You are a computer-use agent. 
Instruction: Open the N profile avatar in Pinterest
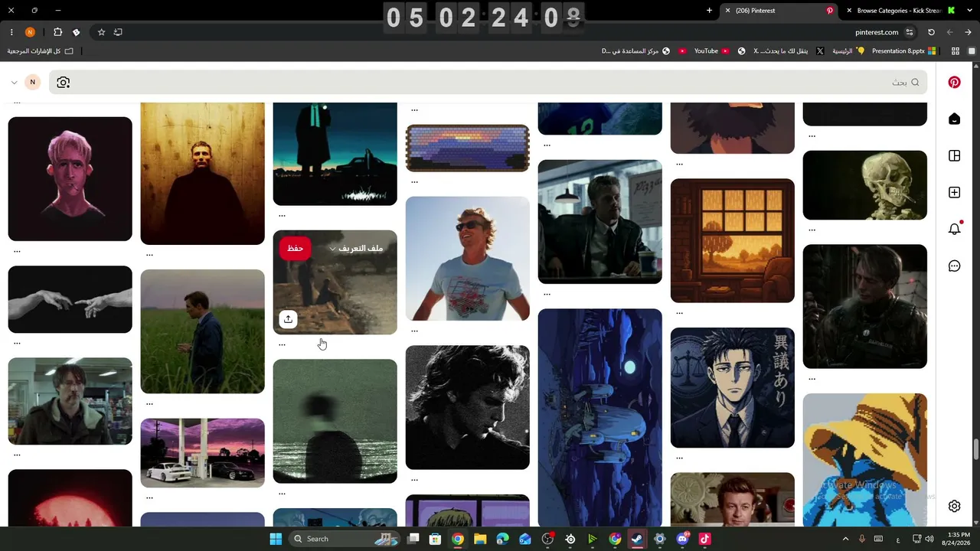point(32,83)
